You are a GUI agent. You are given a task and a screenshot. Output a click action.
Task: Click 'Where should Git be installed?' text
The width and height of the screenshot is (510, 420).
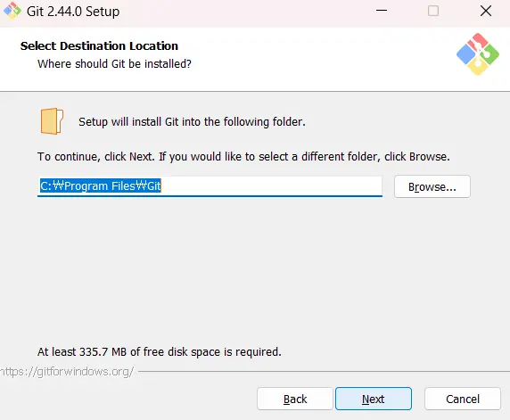[x=114, y=64]
